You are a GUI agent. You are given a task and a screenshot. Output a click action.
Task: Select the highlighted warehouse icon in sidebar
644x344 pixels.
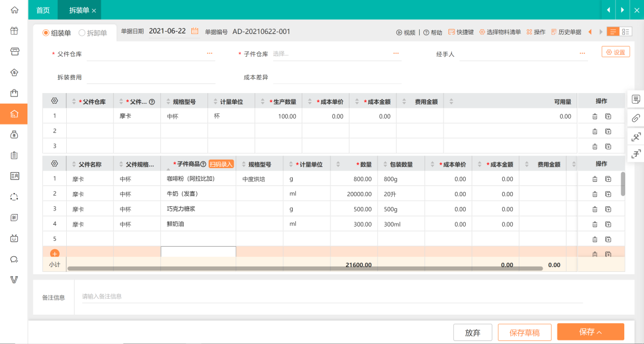(x=14, y=114)
